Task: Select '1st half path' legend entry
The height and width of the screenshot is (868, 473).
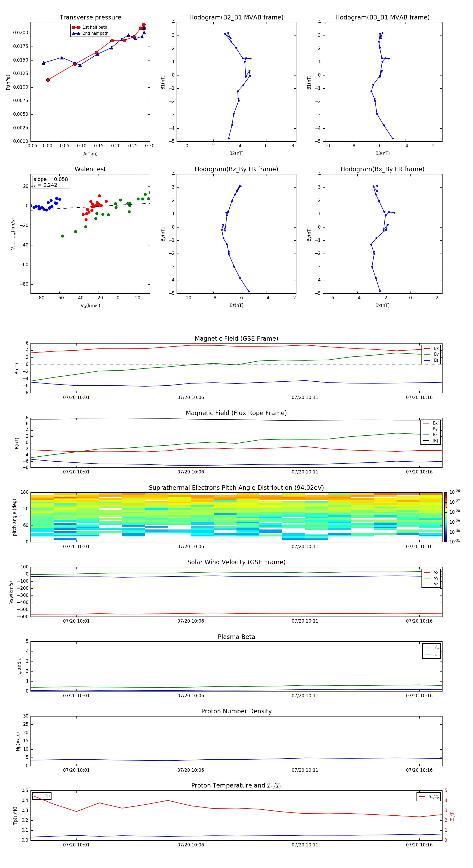Action: [x=90, y=27]
